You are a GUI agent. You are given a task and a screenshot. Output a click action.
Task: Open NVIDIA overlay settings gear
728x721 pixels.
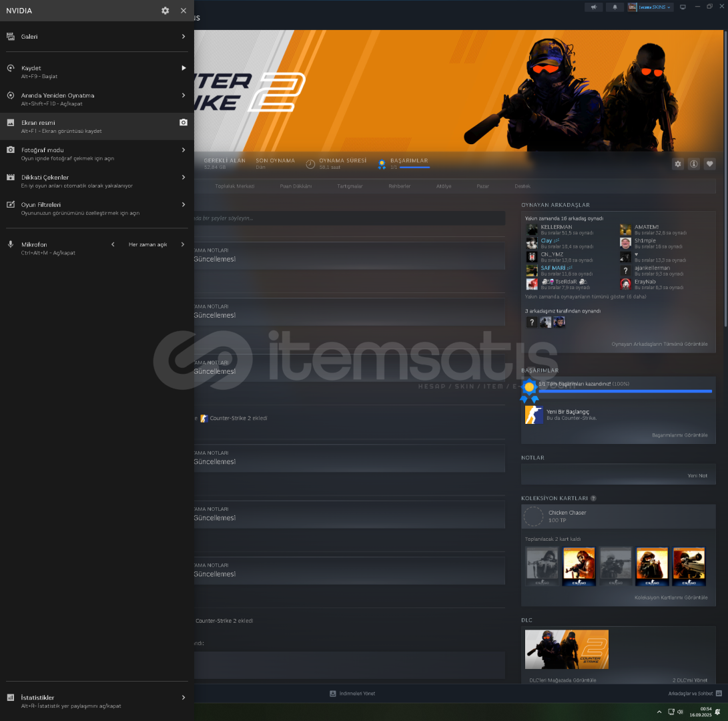[x=165, y=11]
